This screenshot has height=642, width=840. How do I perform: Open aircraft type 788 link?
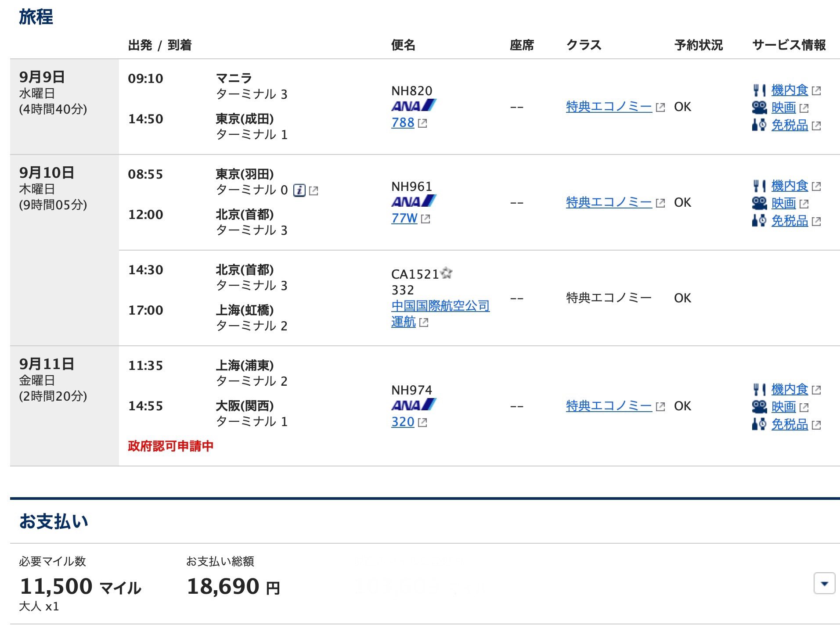(403, 122)
